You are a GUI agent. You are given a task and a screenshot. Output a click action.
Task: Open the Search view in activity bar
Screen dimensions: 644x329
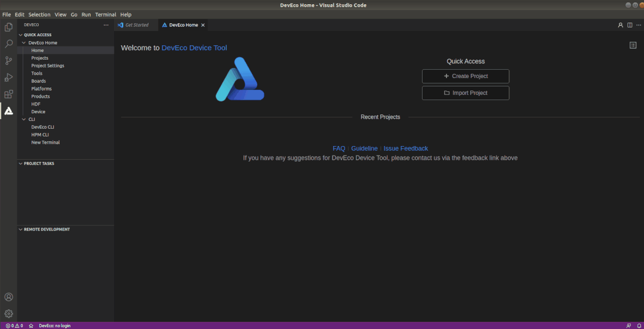coord(8,44)
